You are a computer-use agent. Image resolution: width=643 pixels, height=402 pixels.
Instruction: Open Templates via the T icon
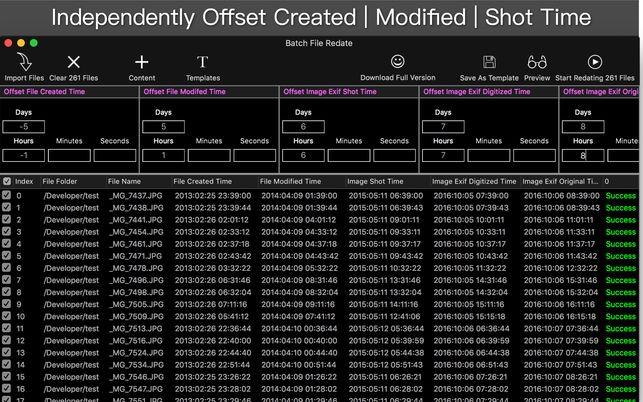203,62
